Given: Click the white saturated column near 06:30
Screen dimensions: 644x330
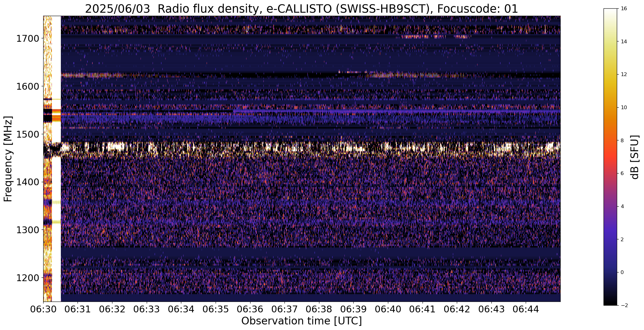Looking at the screenshot, I should 56,159.
